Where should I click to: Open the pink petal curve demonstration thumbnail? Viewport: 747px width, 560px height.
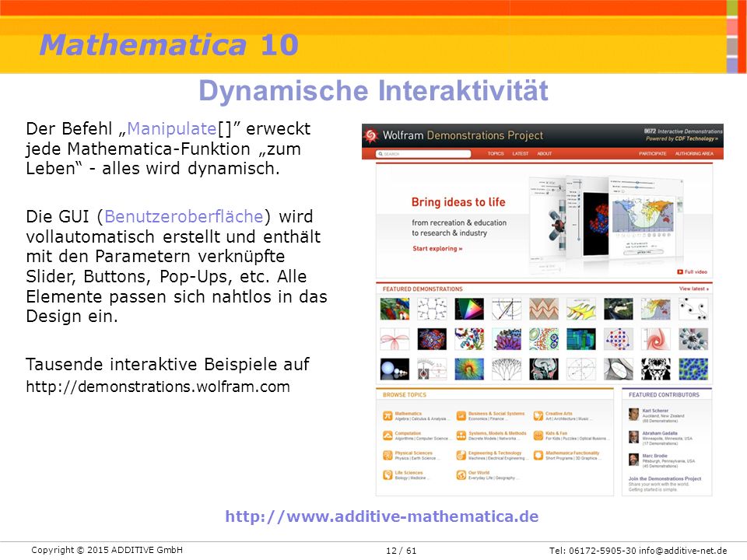point(395,339)
